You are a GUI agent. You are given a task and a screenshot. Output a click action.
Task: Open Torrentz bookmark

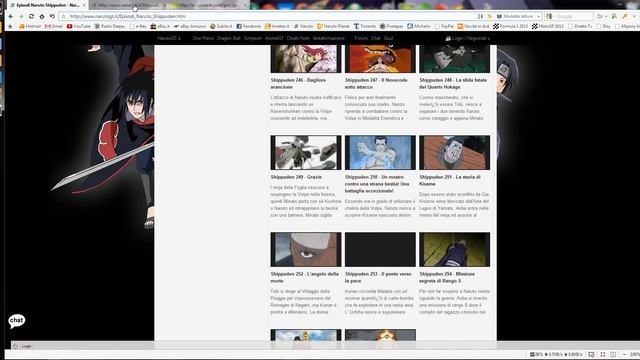tap(364, 26)
